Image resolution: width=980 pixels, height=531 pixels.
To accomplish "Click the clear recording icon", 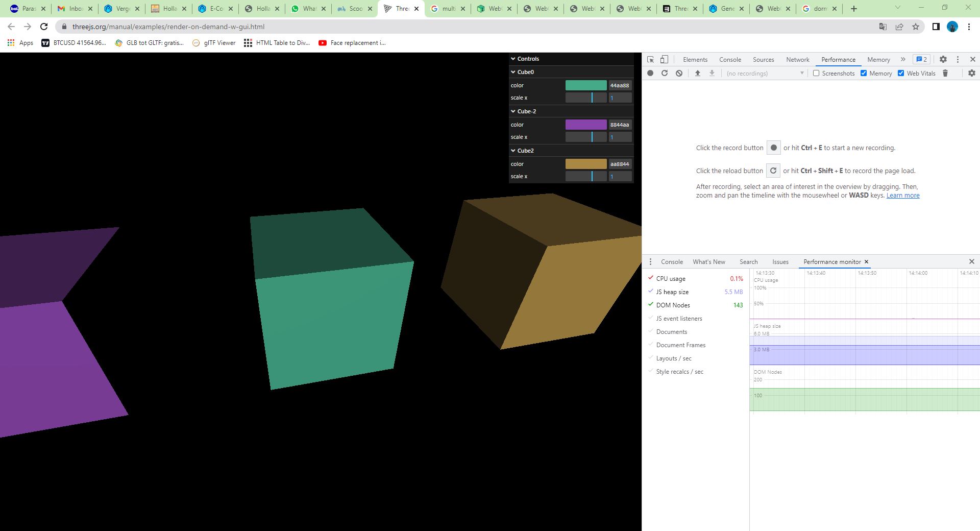I will pos(679,73).
